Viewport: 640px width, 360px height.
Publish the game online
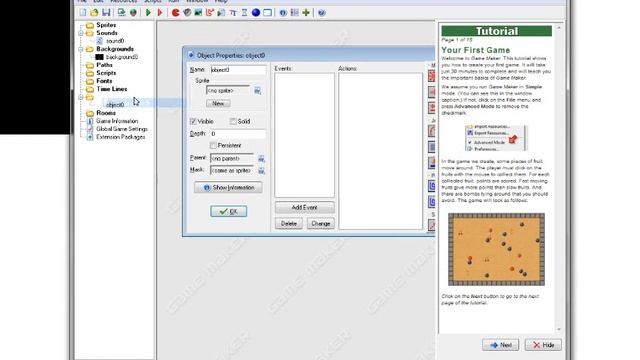coord(133,13)
